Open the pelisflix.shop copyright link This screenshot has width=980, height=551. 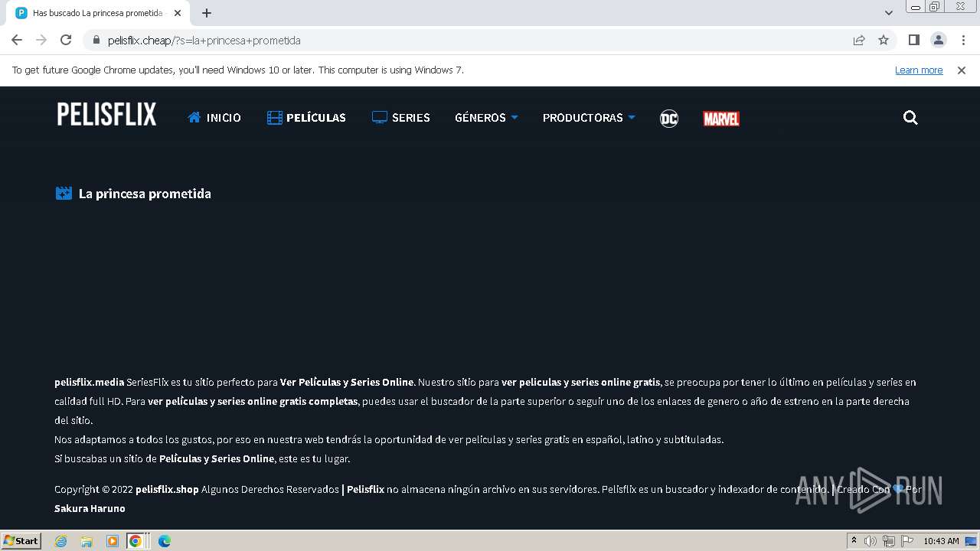coord(167,489)
